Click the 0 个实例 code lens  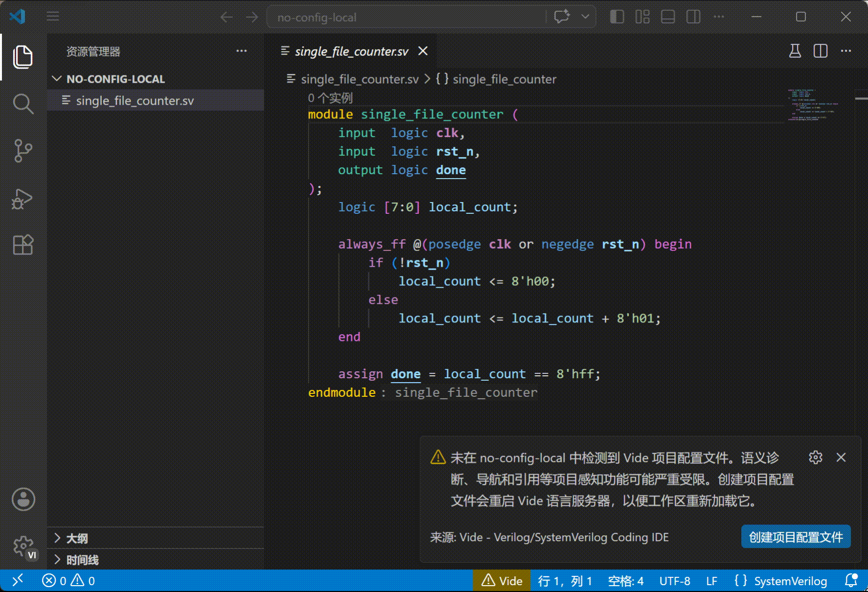pos(330,98)
